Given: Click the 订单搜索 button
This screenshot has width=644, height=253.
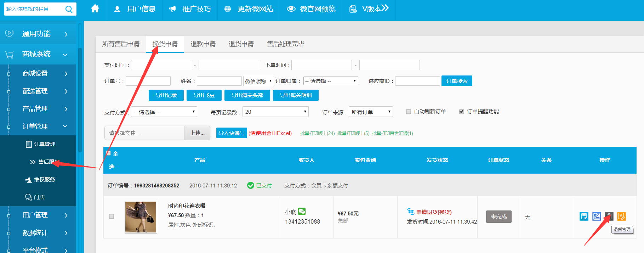Looking at the screenshot, I should [x=457, y=81].
